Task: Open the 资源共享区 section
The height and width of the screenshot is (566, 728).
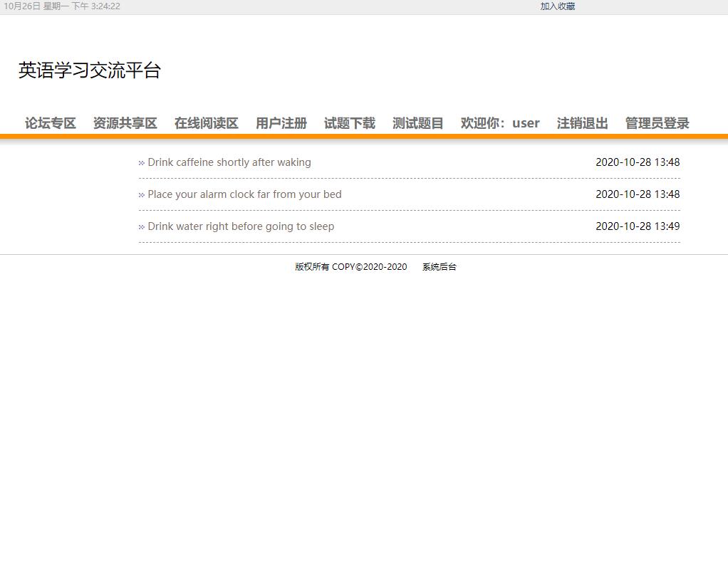Action: (x=125, y=122)
